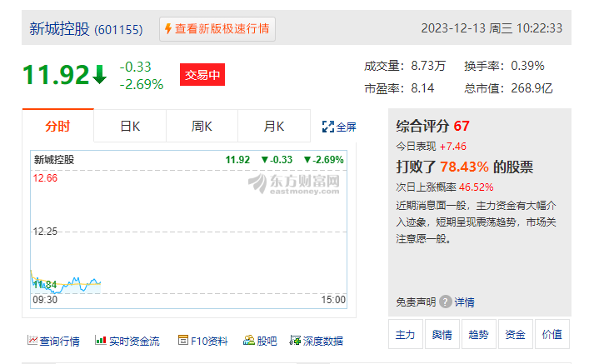The width and height of the screenshot is (594, 364).
Task: Click the 15:00 time axis label
Action: tap(333, 300)
